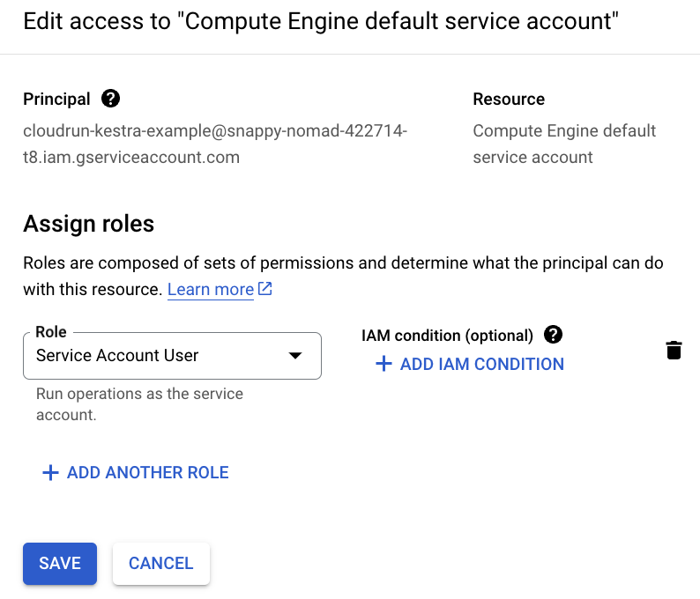700x599 pixels.
Task: Click the plus icon before ADD IAM CONDITION
Action: click(x=383, y=364)
